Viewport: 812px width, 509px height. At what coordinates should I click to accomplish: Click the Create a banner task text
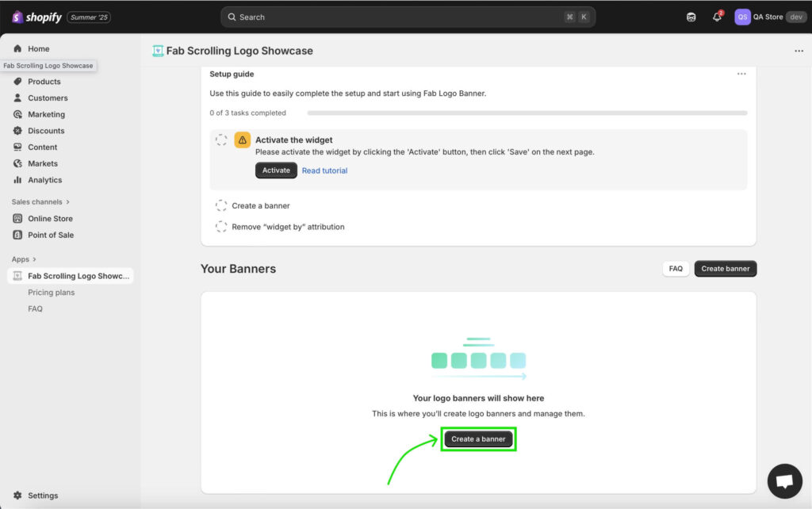260,205
